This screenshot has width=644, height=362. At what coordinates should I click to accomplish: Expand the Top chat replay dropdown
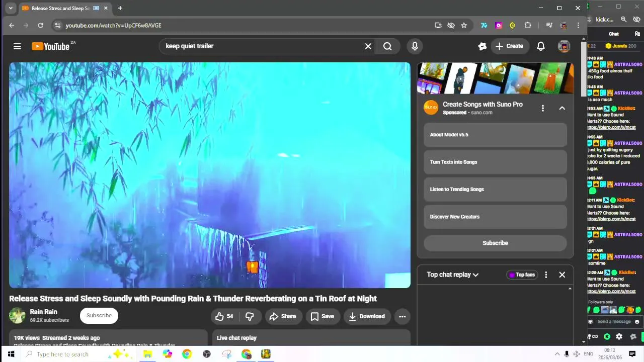452,275
